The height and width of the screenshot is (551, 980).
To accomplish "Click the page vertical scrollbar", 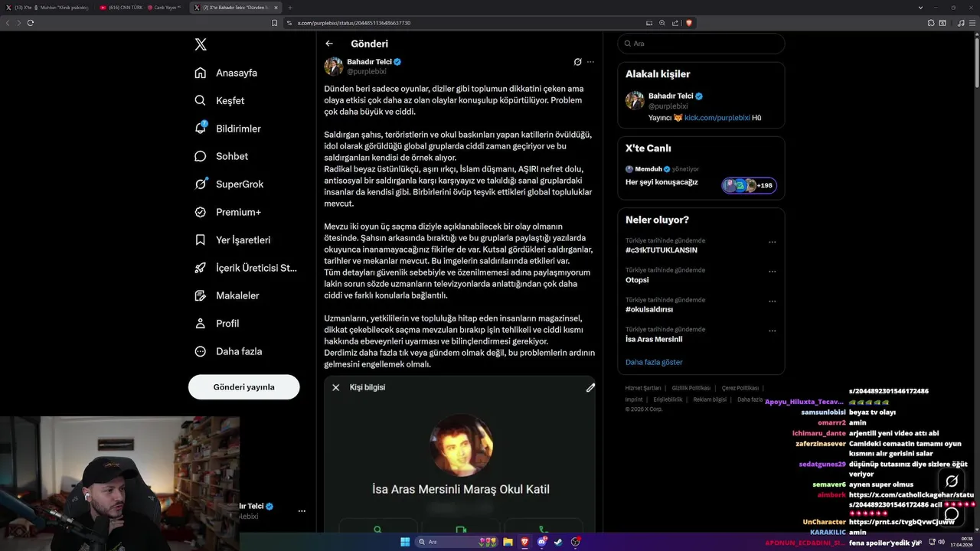I will click(976, 61).
